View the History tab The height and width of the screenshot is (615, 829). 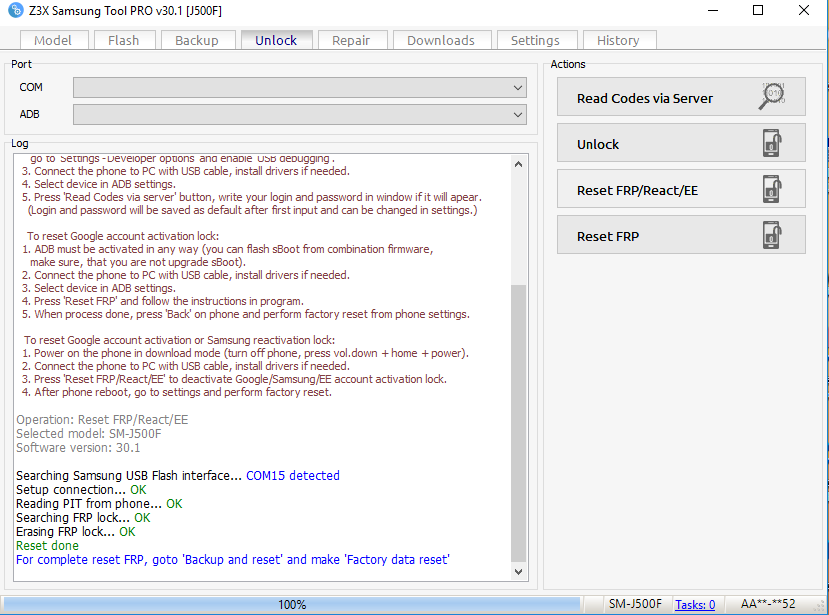tap(619, 40)
